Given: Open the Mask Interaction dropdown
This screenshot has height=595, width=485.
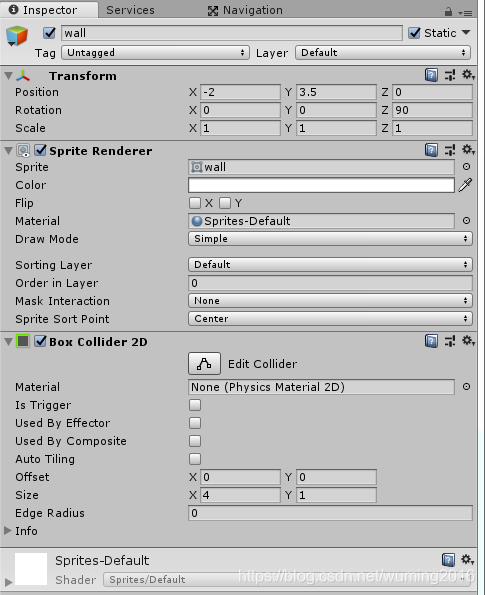Looking at the screenshot, I should pyautogui.click(x=330, y=301).
